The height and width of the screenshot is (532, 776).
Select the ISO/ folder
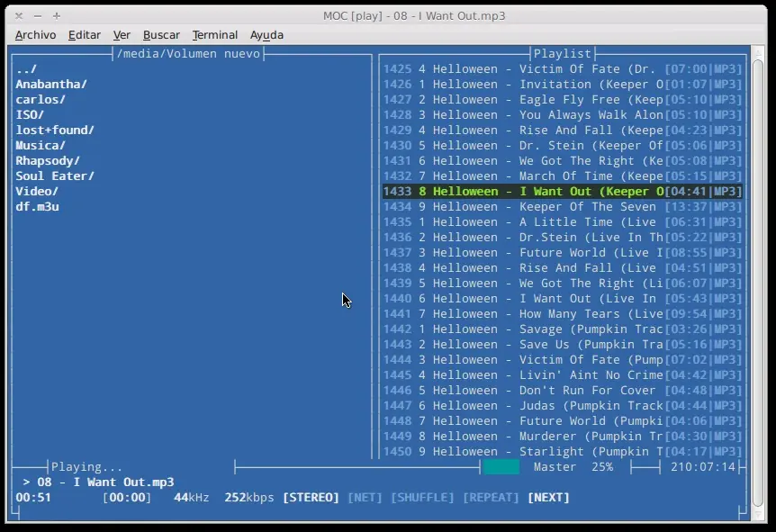pos(30,115)
